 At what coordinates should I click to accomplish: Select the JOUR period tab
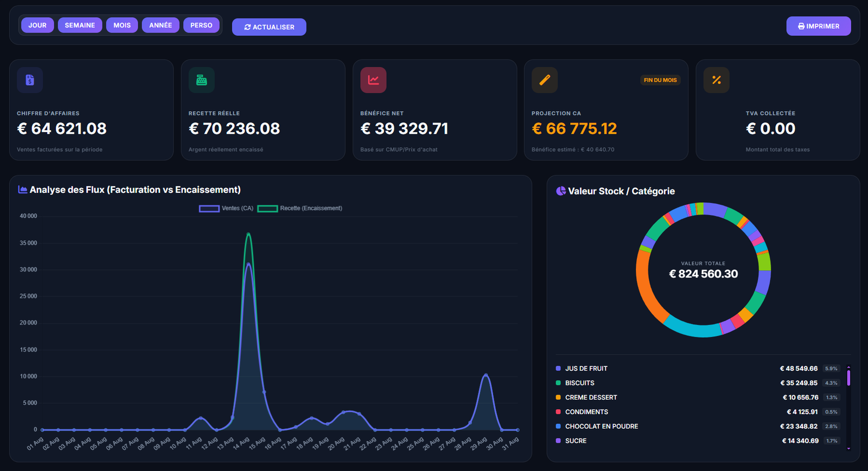(37, 25)
